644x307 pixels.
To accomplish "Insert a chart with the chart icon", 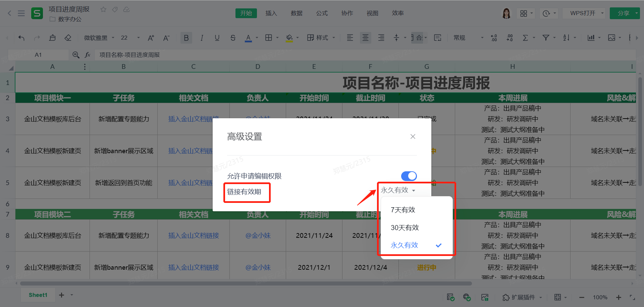I will tap(591, 38).
